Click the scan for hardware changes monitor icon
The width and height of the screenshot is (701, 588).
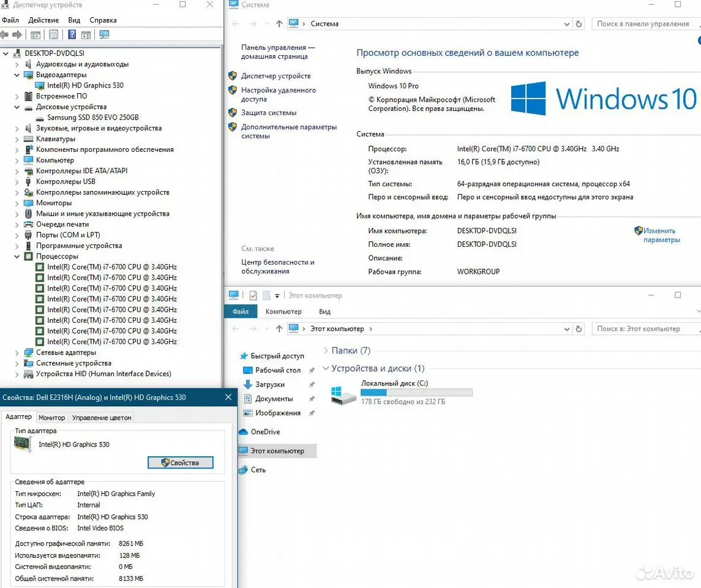pyautogui.click(x=104, y=34)
